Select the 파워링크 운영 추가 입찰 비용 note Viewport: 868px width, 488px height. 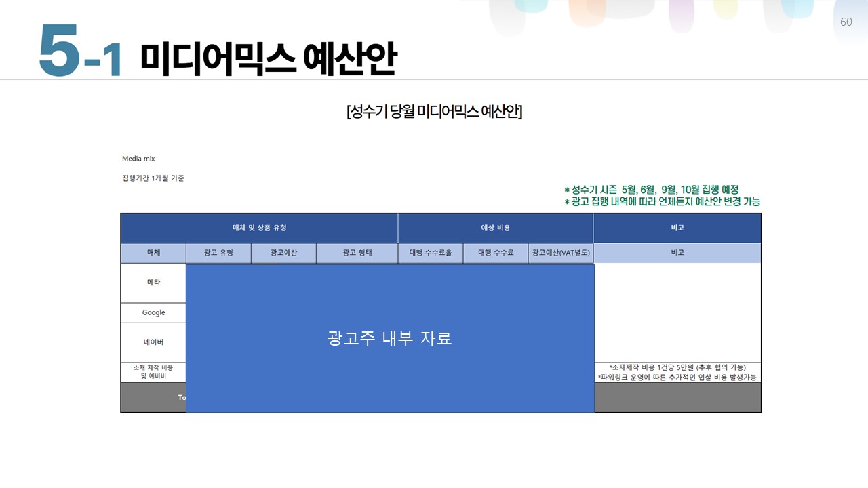pos(677,378)
